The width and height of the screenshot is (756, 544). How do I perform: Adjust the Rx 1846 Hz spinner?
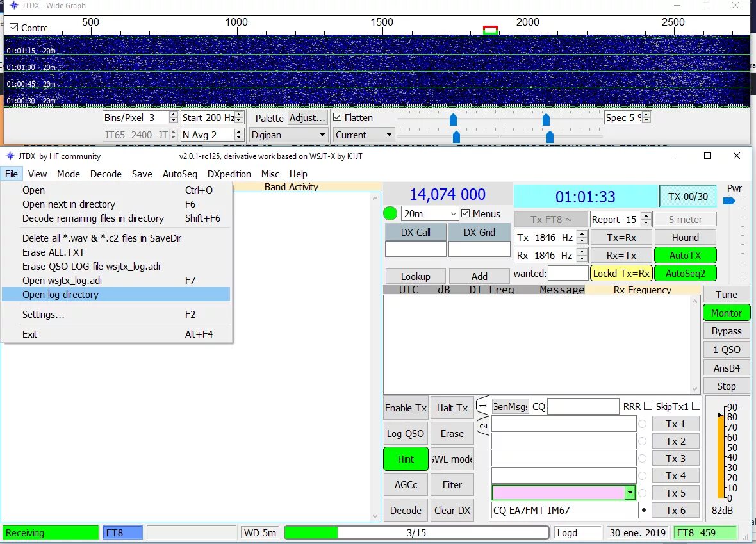point(582,255)
